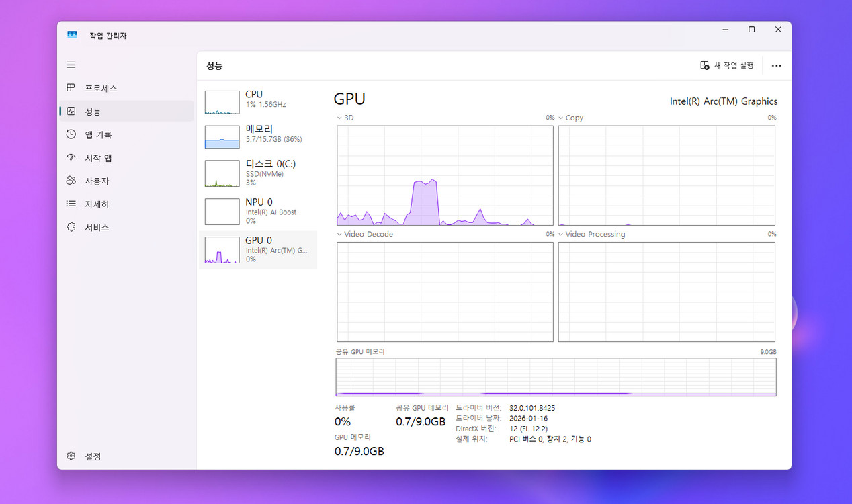Viewport: 852px width, 504px height.
Task: Click the 작업 관리자 window title
Action: [x=108, y=36]
